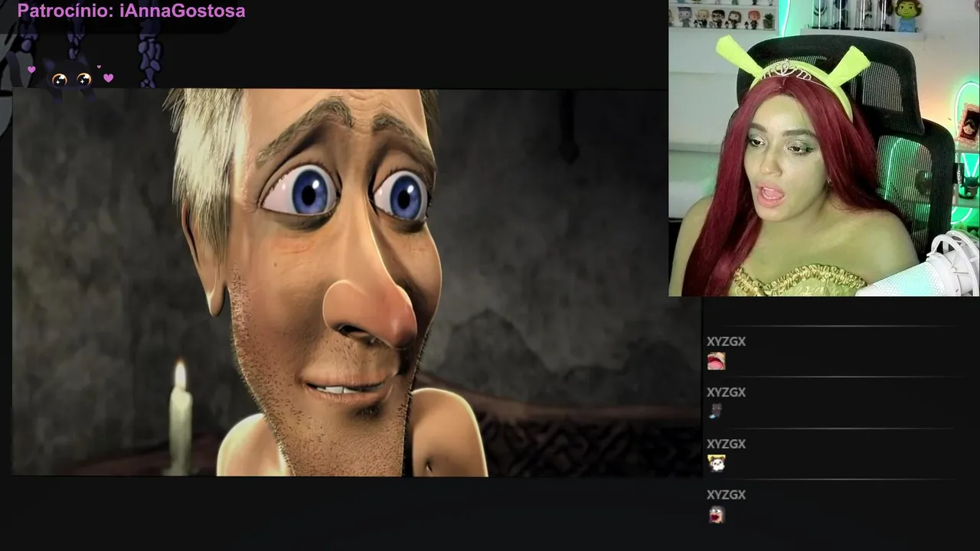Click the XYZGX username above the dark cat emote
Viewport: 980px width, 551px height.
[x=726, y=392]
